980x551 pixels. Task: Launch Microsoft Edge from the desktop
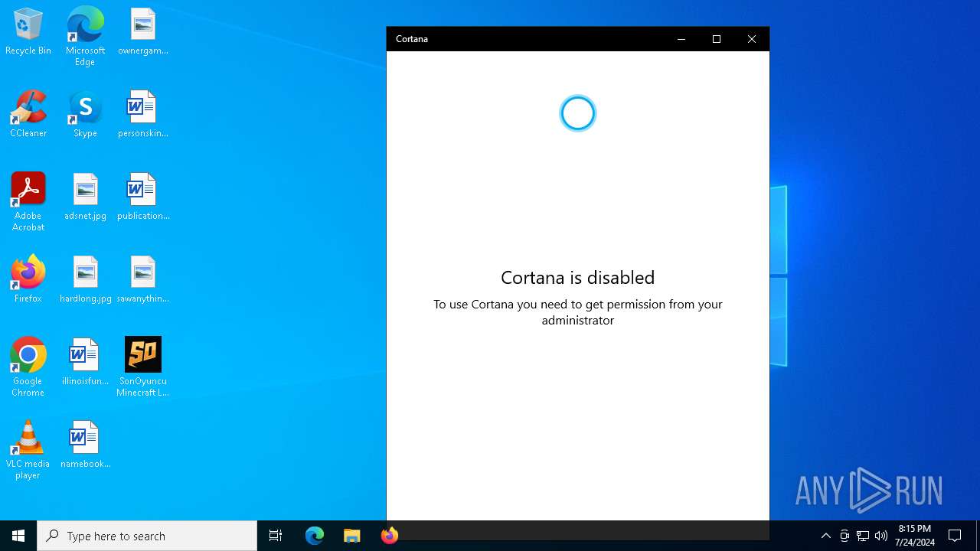pyautogui.click(x=85, y=37)
